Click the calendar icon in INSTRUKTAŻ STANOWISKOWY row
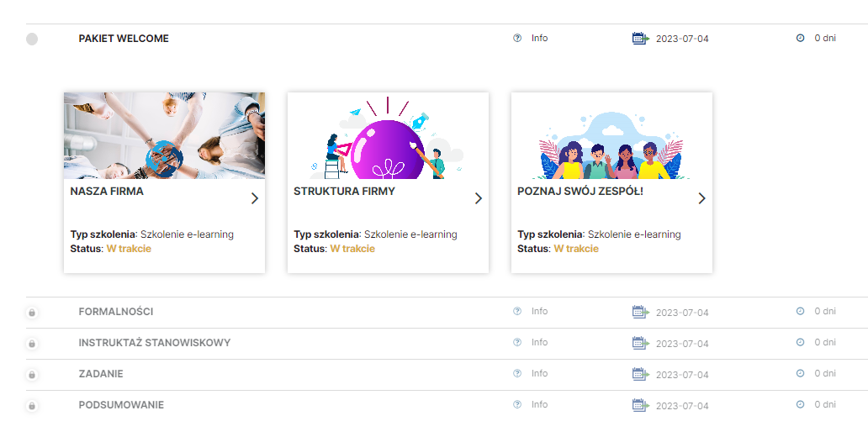 point(640,342)
